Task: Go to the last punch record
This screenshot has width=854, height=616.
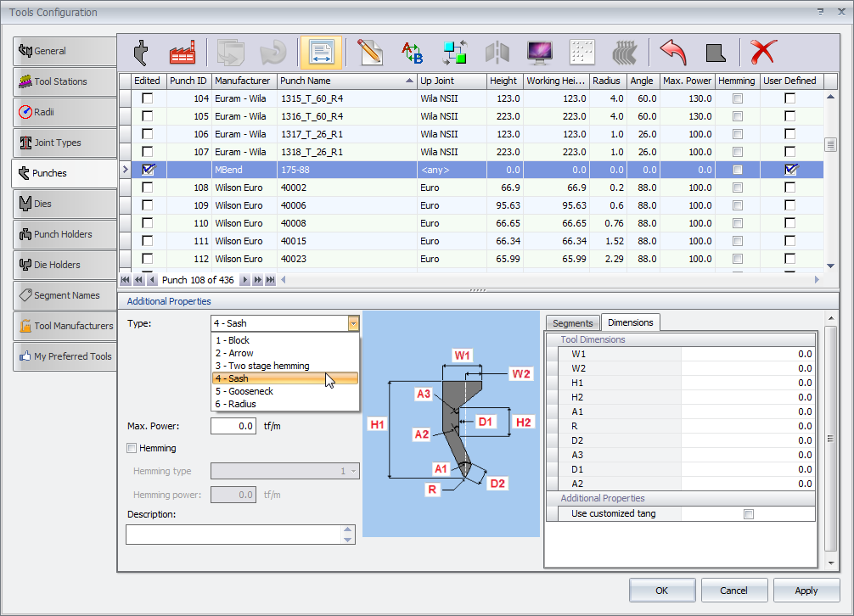Action: click(x=270, y=280)
